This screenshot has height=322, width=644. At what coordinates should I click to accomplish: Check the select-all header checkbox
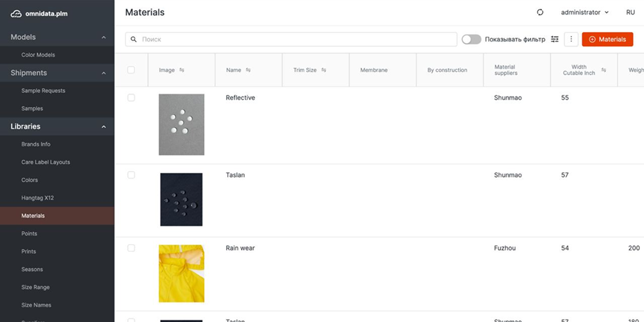pos(131,70)
